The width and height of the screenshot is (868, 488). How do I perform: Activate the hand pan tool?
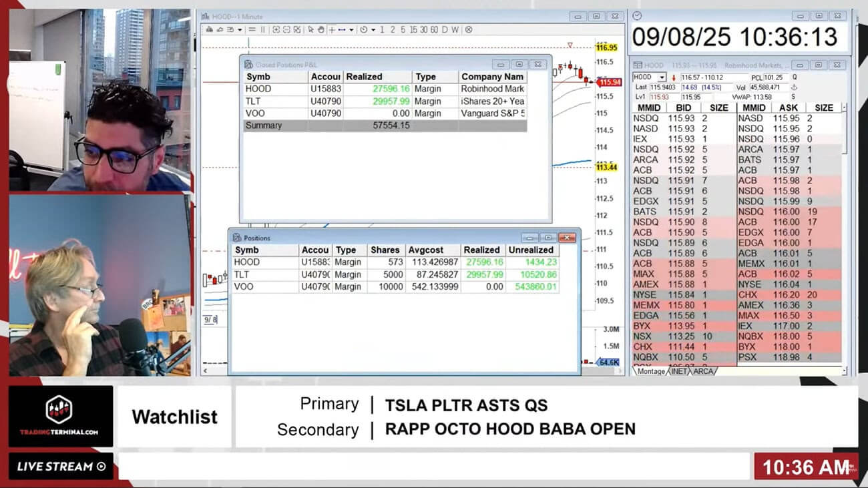[x=320, y=29]
